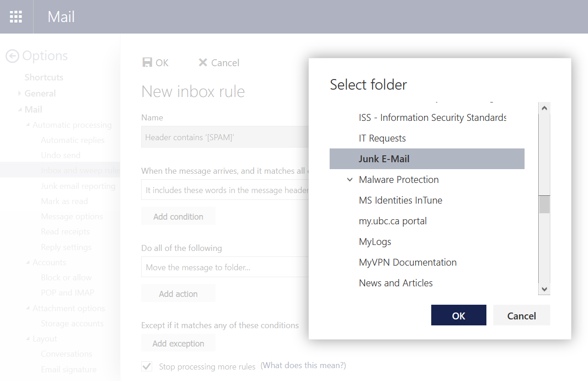Click the back arrow beside Options
The image size is (588, 381).
[x=12, y=56]
